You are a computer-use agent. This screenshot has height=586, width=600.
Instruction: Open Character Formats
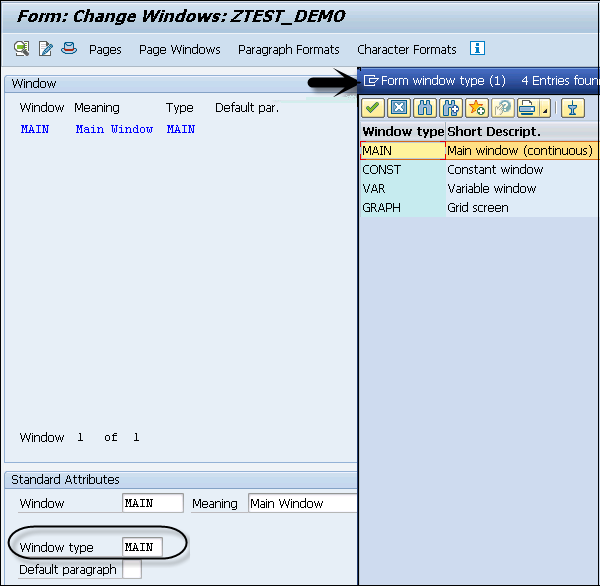pos(406,49)
